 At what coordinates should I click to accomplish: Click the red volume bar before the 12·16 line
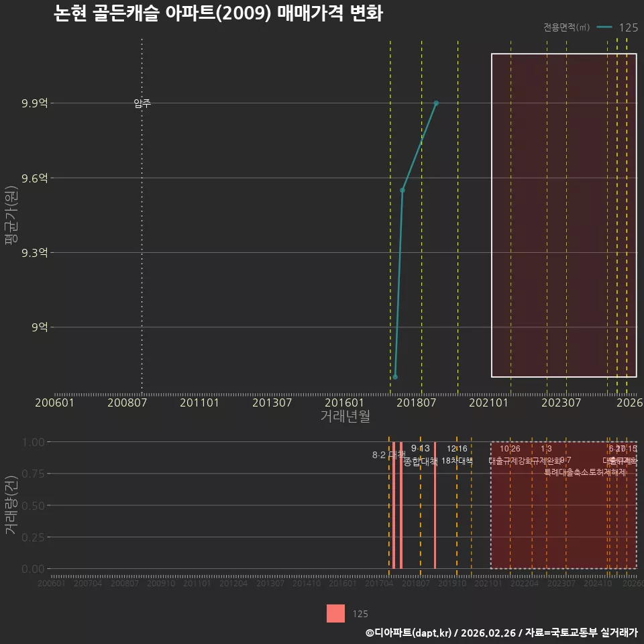(435, 505)
